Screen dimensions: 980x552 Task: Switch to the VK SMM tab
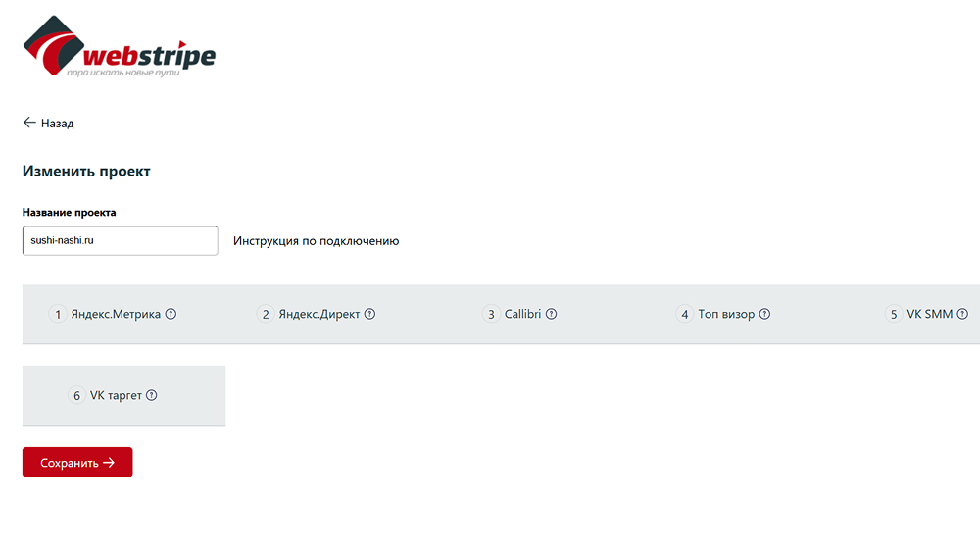point(926,314)
